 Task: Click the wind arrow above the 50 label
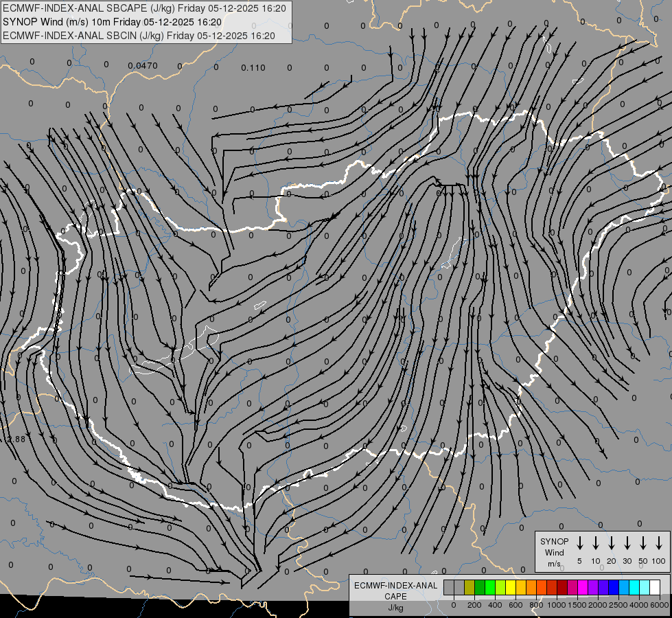pyautogui.click(x=643, y=543)
